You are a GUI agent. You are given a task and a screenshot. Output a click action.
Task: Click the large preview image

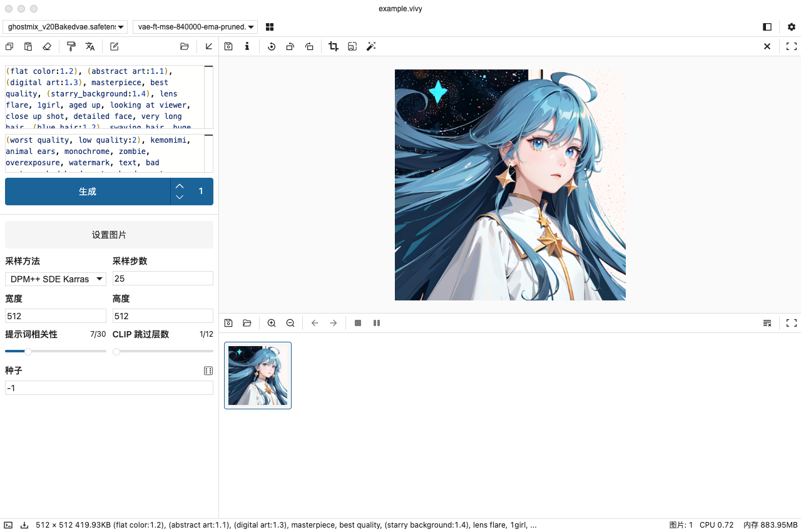click(x=510, y=185)
